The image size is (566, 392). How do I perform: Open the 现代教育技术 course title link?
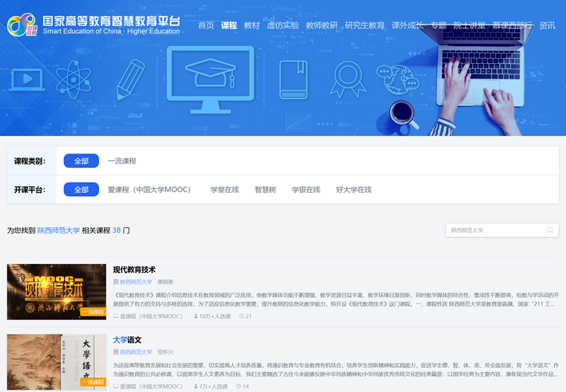click(134, 270)
